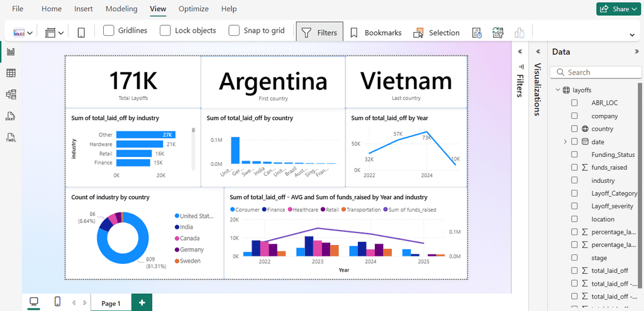Switch to the Home ribbon tab

coord(52,9)
